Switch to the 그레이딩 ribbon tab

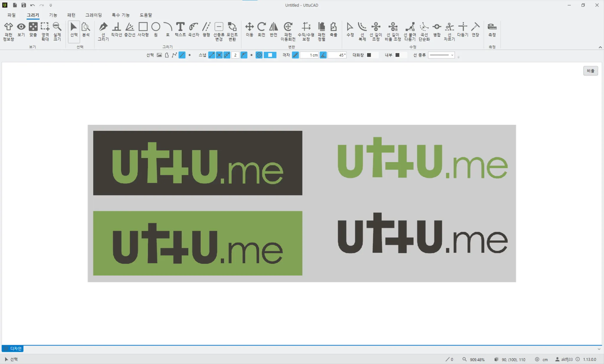93,15
